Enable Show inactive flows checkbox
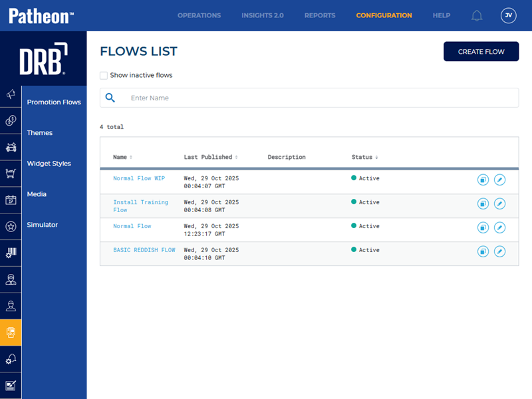 104,76
